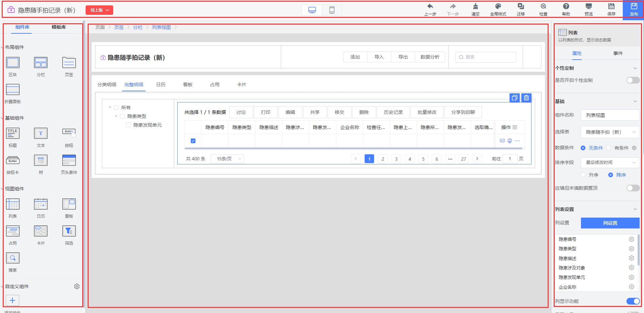Click the Publish (发布) icon

(x=634, y=7)
